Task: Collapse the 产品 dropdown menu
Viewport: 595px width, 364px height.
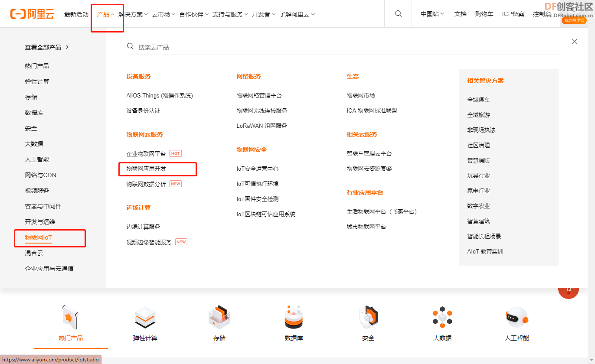Action: [106, 14]
